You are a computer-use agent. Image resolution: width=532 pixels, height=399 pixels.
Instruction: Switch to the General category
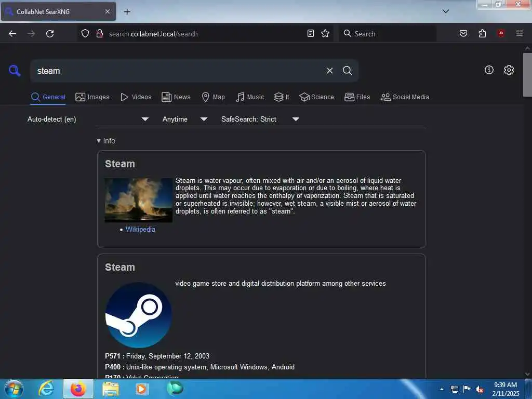click(x=48, y=97)
